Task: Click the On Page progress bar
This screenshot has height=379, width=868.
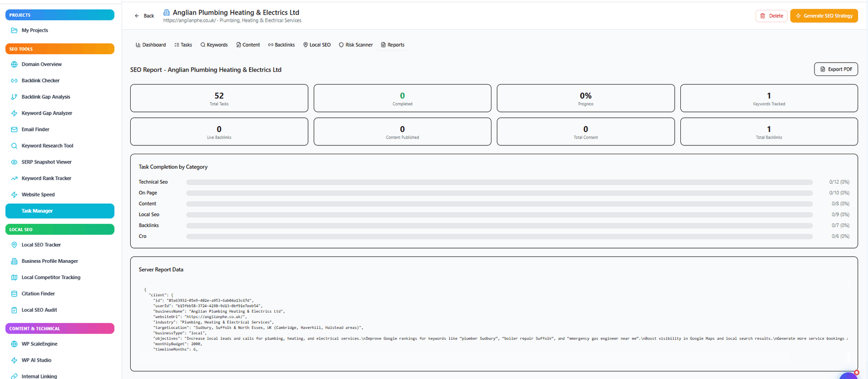Action: (499, 193)
